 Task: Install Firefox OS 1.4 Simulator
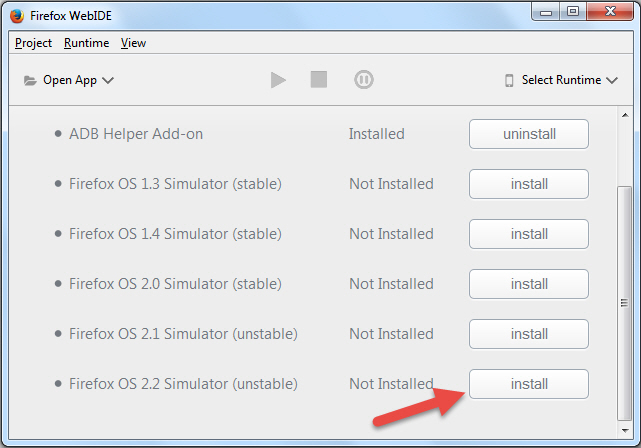coord(529,234)
